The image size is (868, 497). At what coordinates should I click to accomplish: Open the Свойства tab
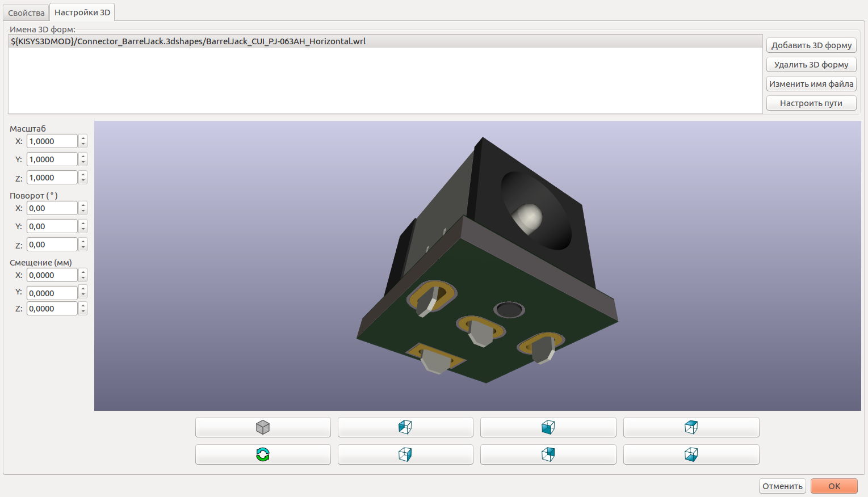coord(26,12)
